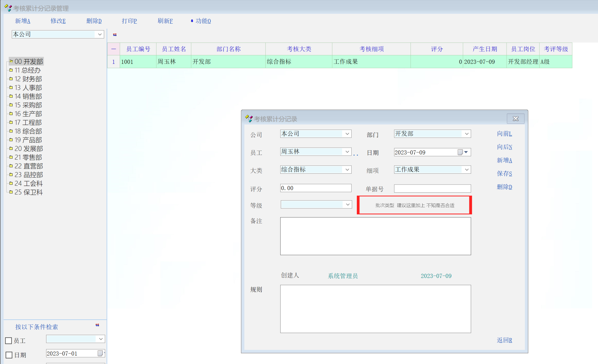Open the 细项 dropdown showing 工作成果

point(467,170)
